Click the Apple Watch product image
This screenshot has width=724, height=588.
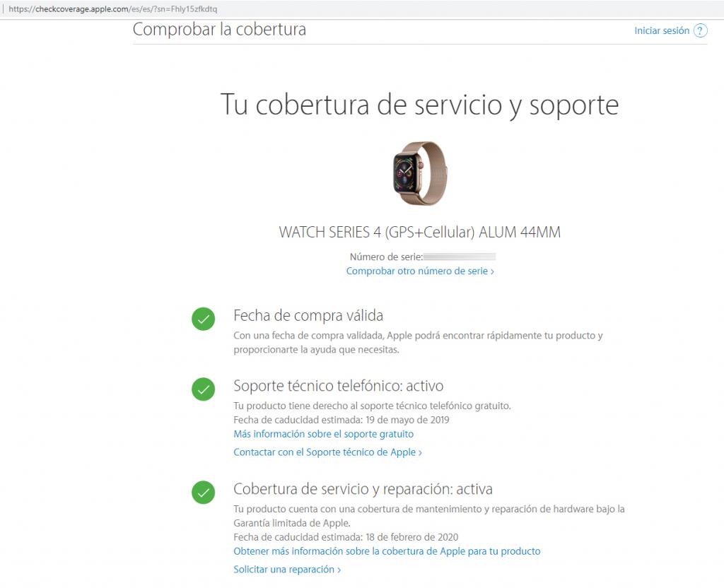pos(420,174)
